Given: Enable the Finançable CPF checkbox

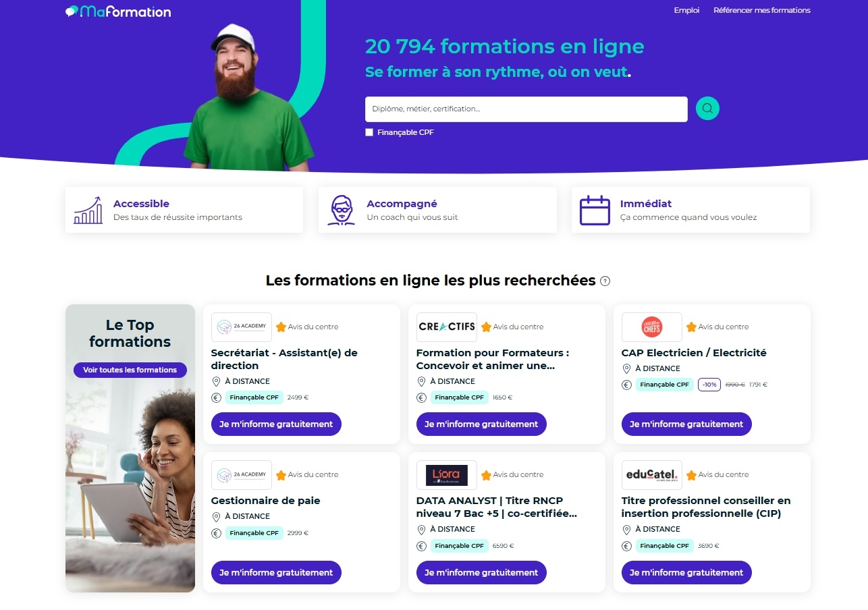Looking at the screenshot, I should (369, 132).
